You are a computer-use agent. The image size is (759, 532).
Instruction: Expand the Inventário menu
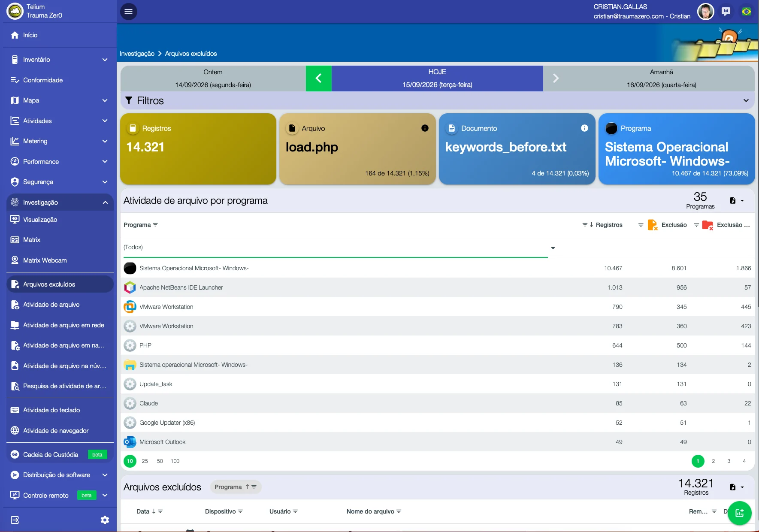(60, 60)
